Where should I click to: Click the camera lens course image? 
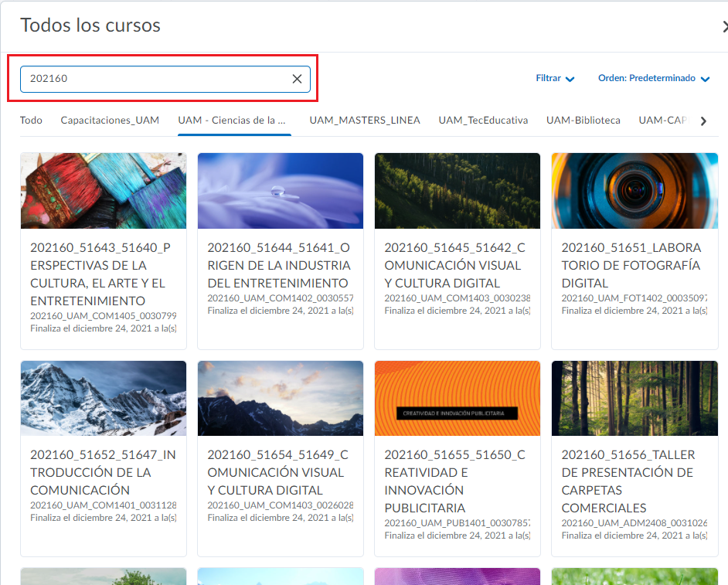click(x=634, y=191)
